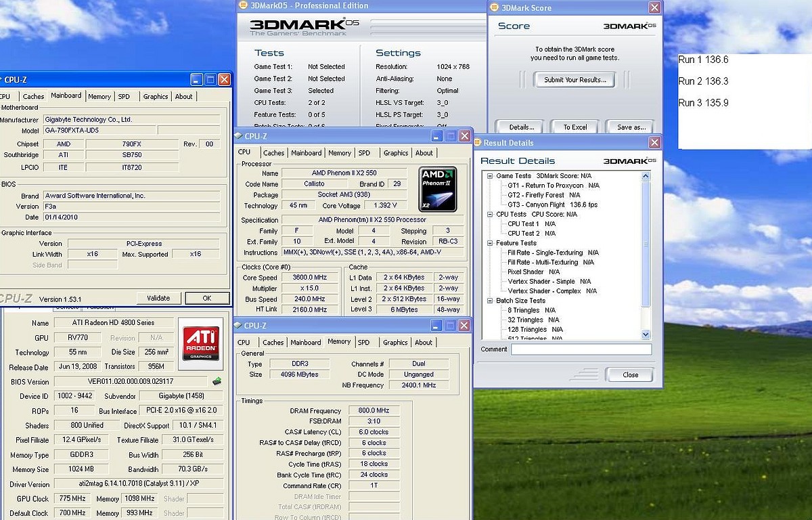812x520 pixels.
Task: Select the CPU Test 1 row
Action: tap(532, 224)
